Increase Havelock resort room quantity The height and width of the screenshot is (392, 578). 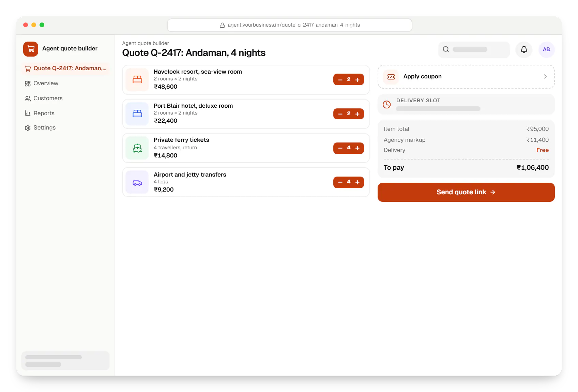pyautogui.click(x=358, y=80)
